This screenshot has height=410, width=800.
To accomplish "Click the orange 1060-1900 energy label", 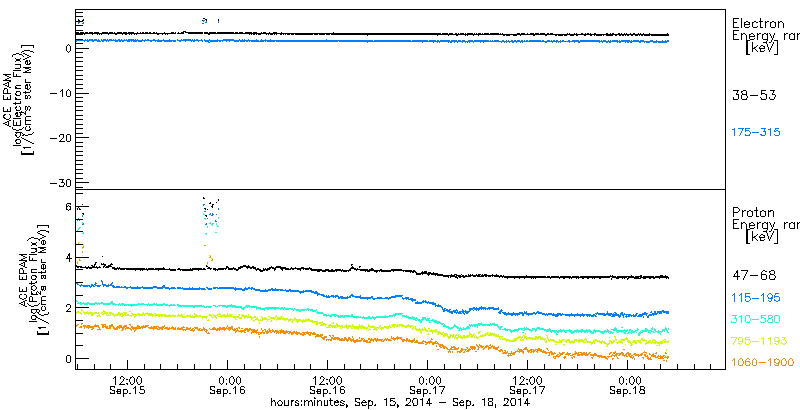I will click(763, 362).
